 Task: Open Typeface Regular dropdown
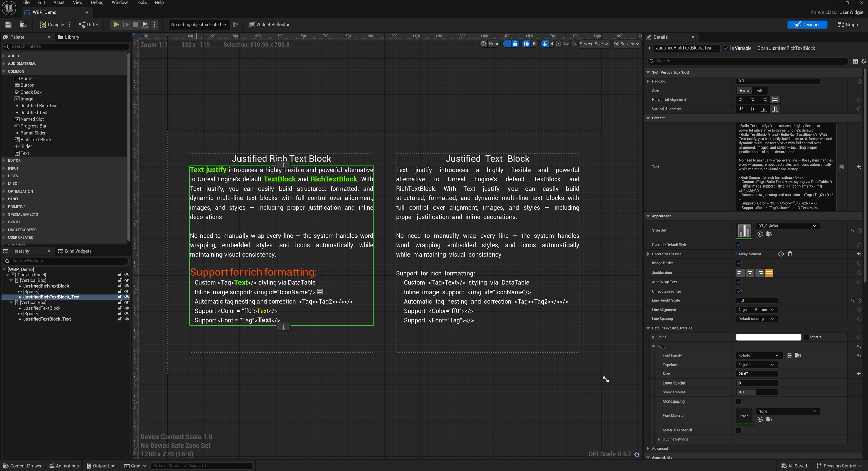pos(756,365)
